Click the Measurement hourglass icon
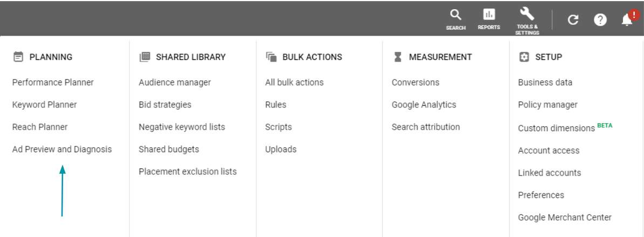Image resolution: width=644 pixels, height=237 pixels. (398, 57)
